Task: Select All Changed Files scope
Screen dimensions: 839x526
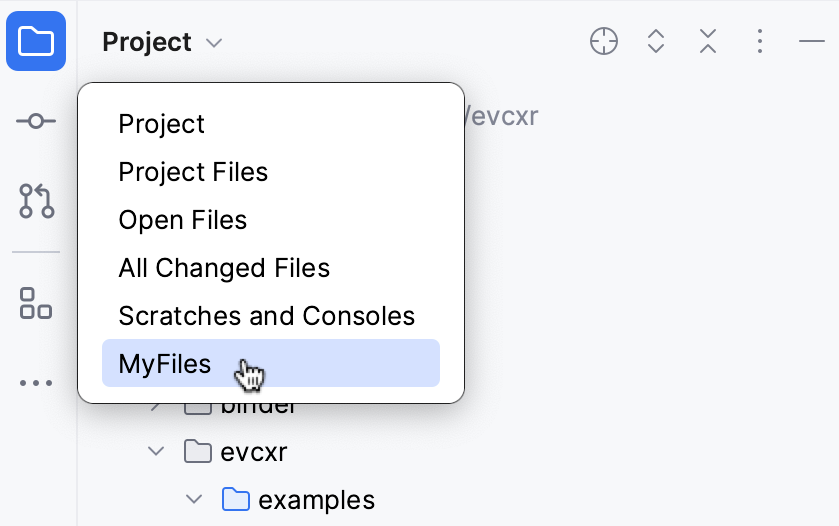Action: pos(224,268)
